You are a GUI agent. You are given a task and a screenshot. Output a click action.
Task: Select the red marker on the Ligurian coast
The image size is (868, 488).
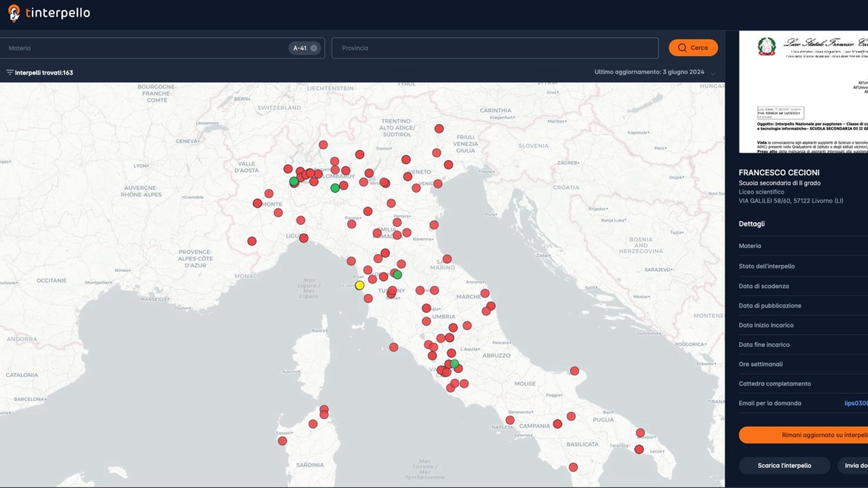[x=304, y=238]
